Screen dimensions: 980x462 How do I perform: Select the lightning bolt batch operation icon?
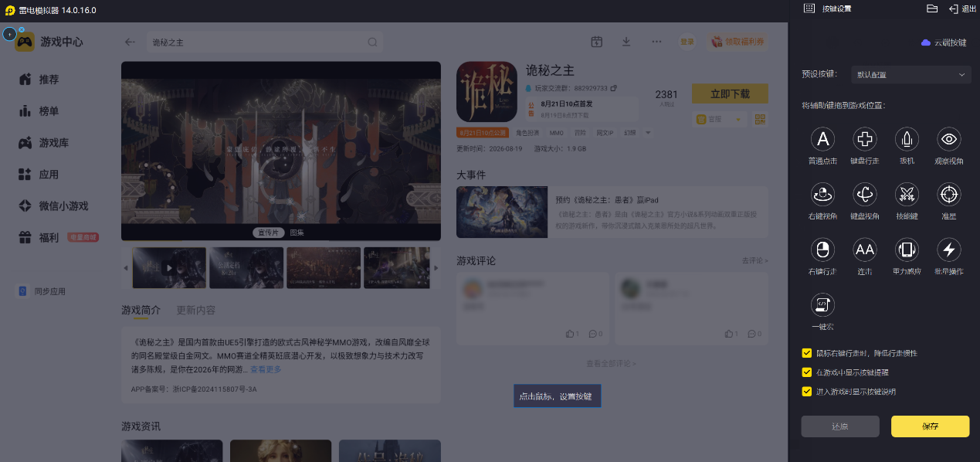point(948,250)
